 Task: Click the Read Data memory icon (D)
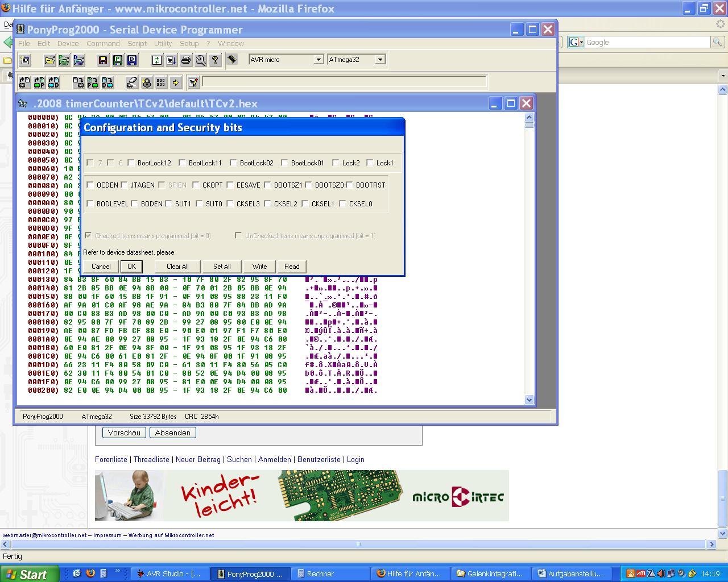[53, 83]
